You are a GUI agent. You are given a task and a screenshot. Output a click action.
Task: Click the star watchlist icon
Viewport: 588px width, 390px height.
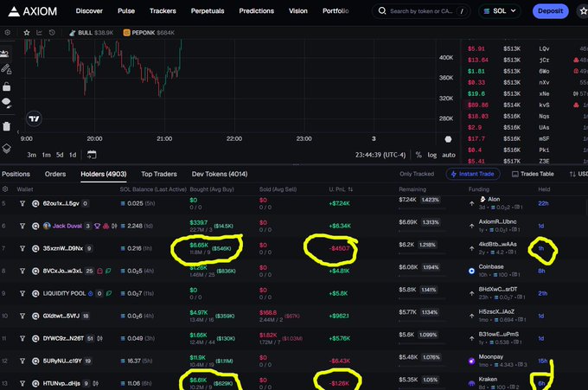tap(27, 33)
